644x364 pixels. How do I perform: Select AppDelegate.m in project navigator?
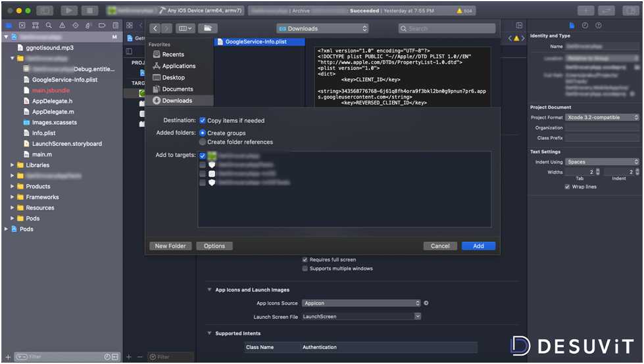[53, 112]
